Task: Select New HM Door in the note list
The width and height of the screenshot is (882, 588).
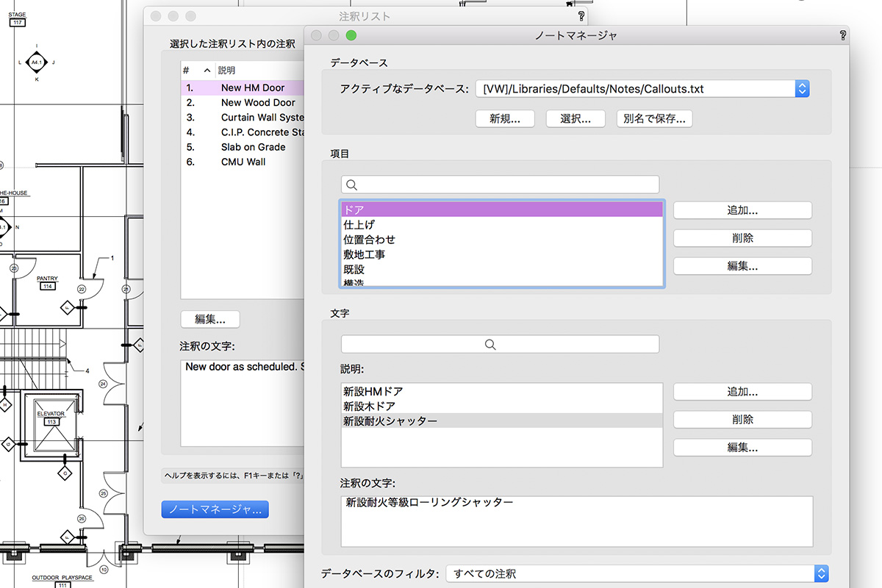Action: click(x=243, y=87)
